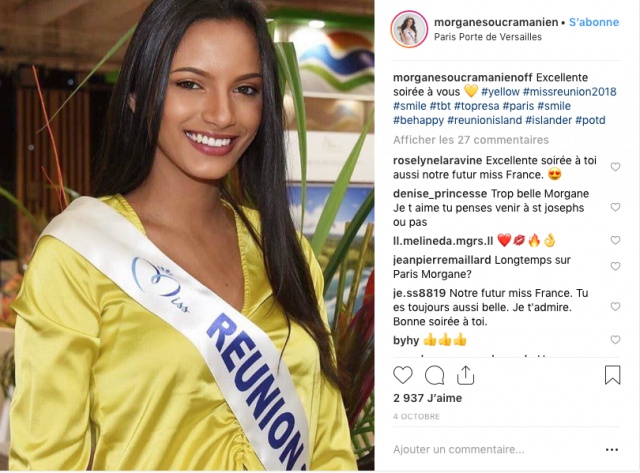Image resolution: width=640 pixels, height=473 pixels.
Task: Open the Paris Porte de Versailles location
Action: pos(488,37)
